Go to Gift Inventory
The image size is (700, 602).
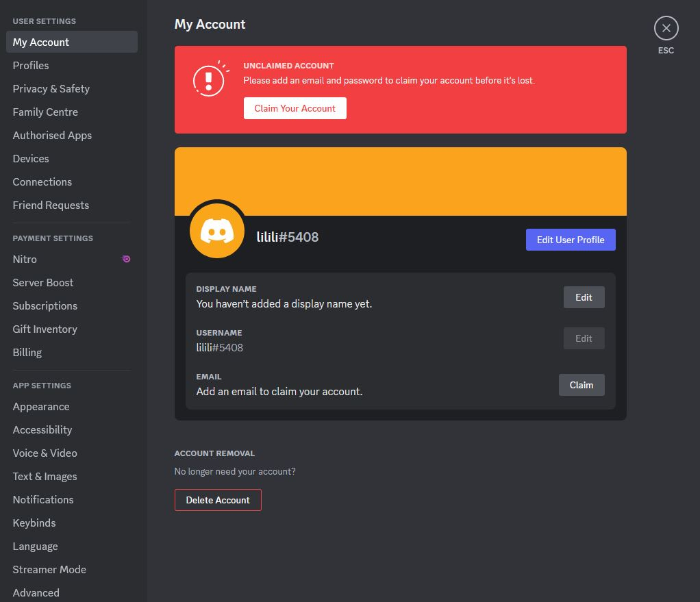pos(72,329)
